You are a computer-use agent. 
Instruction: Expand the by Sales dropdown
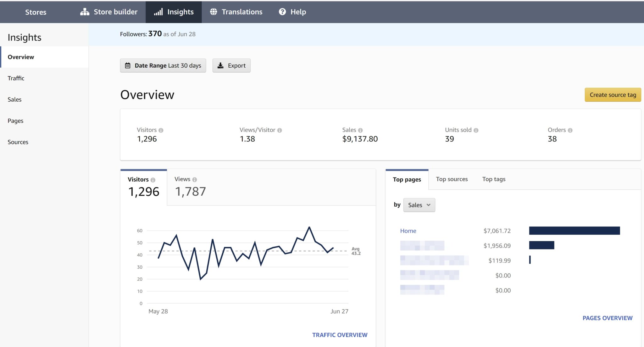point(419,205)
